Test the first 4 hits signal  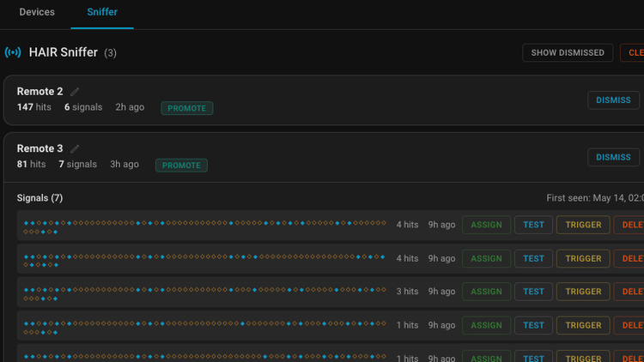pyautogui.click(x=533, y=225)
